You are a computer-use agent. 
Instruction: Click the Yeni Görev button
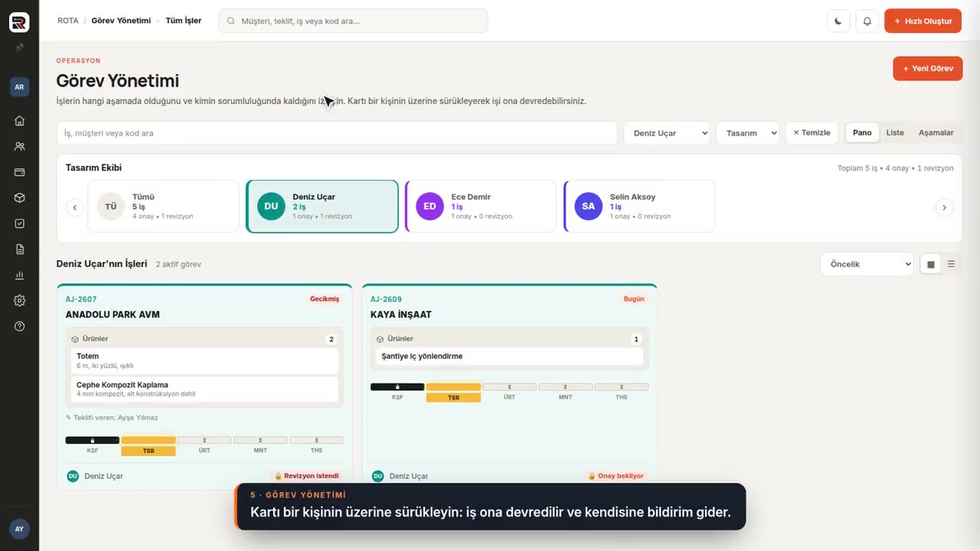927,68
